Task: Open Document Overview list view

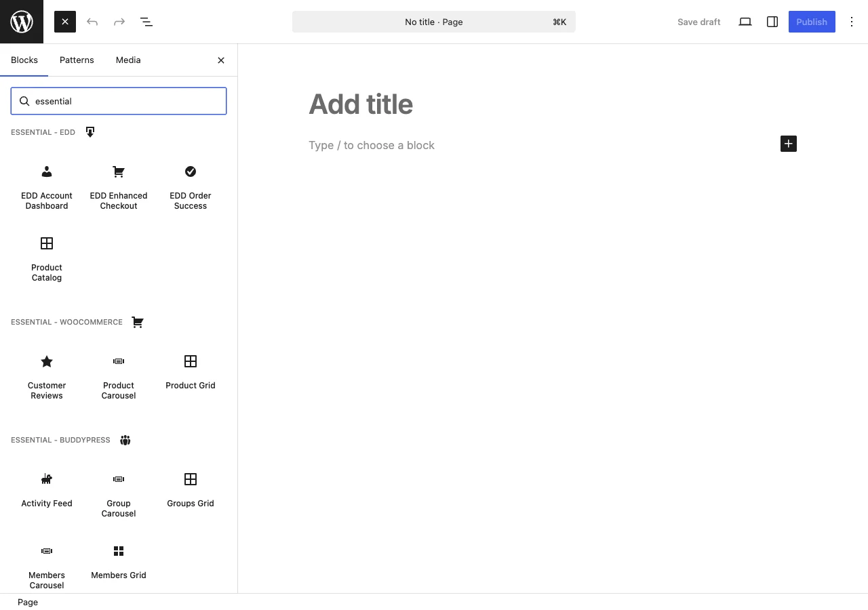Action: [x=146, y=22]
